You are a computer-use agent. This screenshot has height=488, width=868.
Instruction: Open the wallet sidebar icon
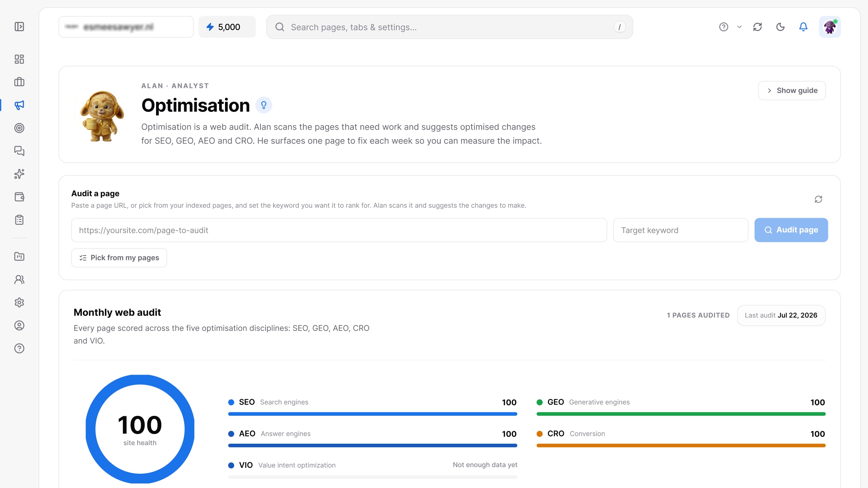click(20, 197)
